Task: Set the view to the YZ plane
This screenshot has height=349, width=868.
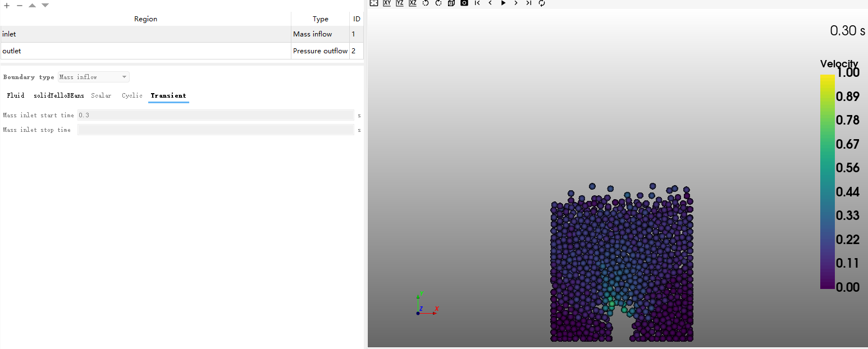Action: coord(400,3)
